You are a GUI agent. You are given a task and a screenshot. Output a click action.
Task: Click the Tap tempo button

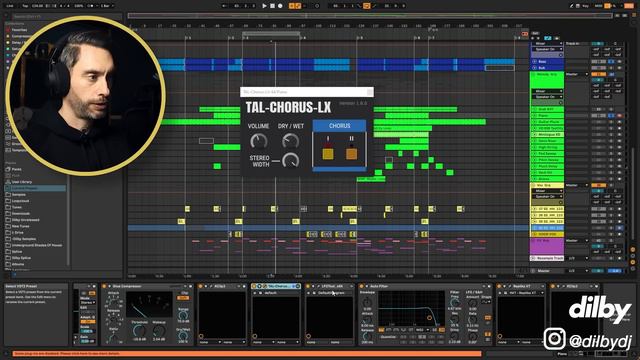click(x=25, y=6)
